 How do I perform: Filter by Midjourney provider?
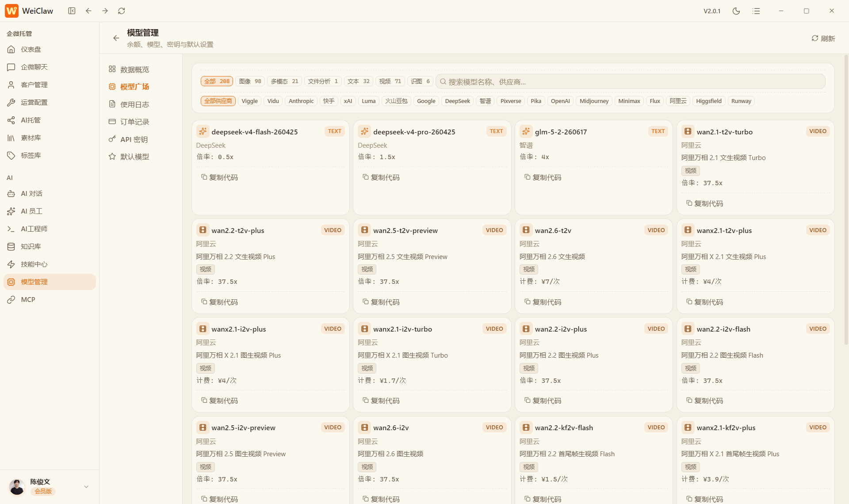[594, 101]
